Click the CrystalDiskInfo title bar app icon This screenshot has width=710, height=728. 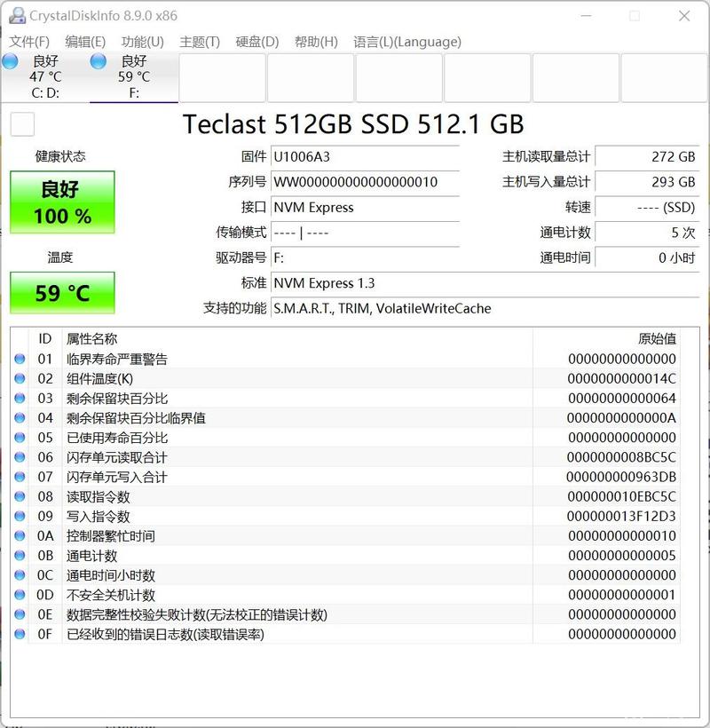[17, 16]
